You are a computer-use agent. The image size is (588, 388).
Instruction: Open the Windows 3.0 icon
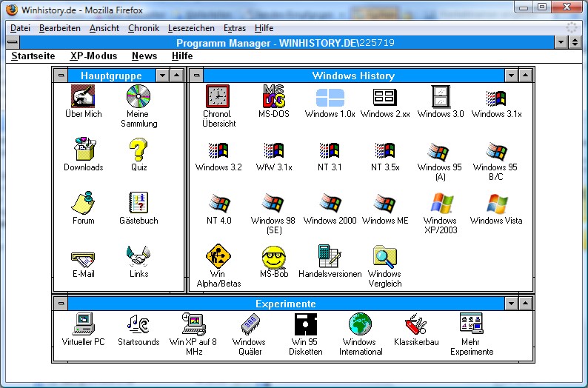pyautogui.click(x=441, y=96)
